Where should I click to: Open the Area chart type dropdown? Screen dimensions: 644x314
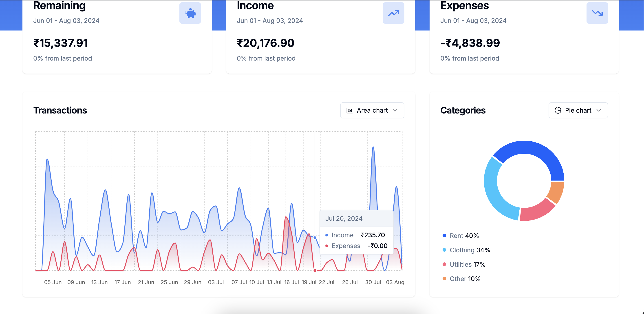tap(372, 110)
